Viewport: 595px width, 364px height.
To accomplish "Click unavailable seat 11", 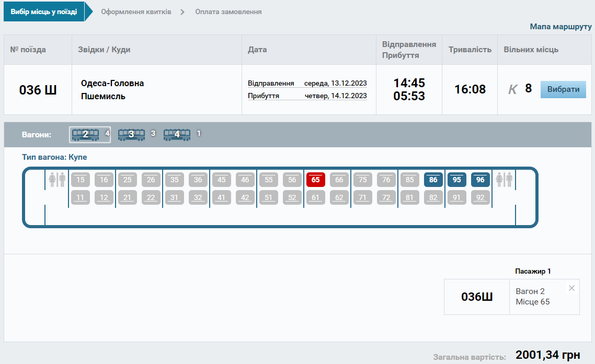I will tap(81, 197).
